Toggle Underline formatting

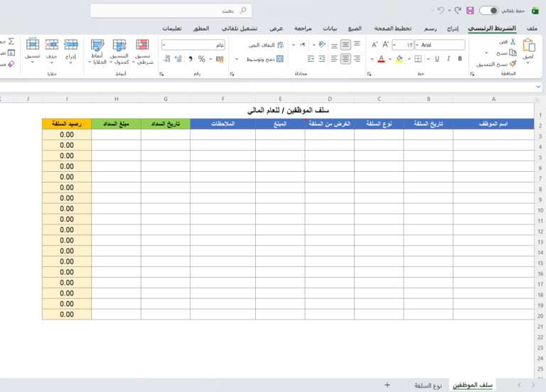click(437, 59)
